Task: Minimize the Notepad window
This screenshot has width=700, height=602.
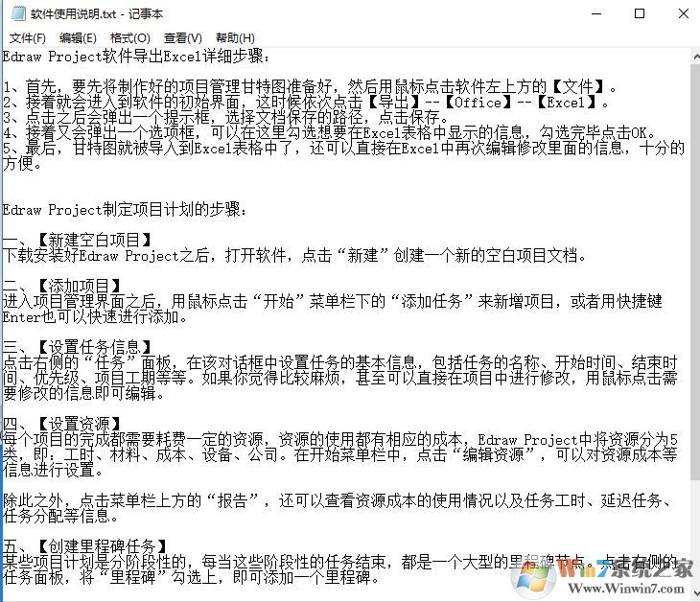Action: pyautogui.click(x=596, y=13)
